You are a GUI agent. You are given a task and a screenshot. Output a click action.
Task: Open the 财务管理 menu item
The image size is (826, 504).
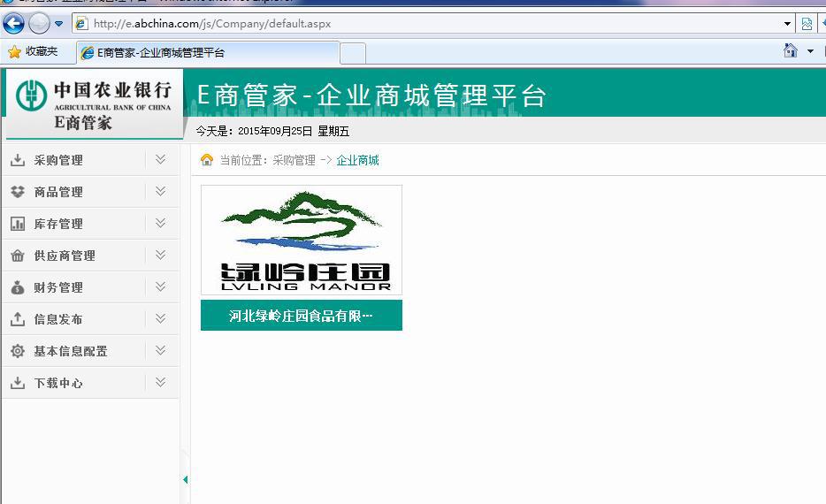pyautogui.click(x=58, y=287)
